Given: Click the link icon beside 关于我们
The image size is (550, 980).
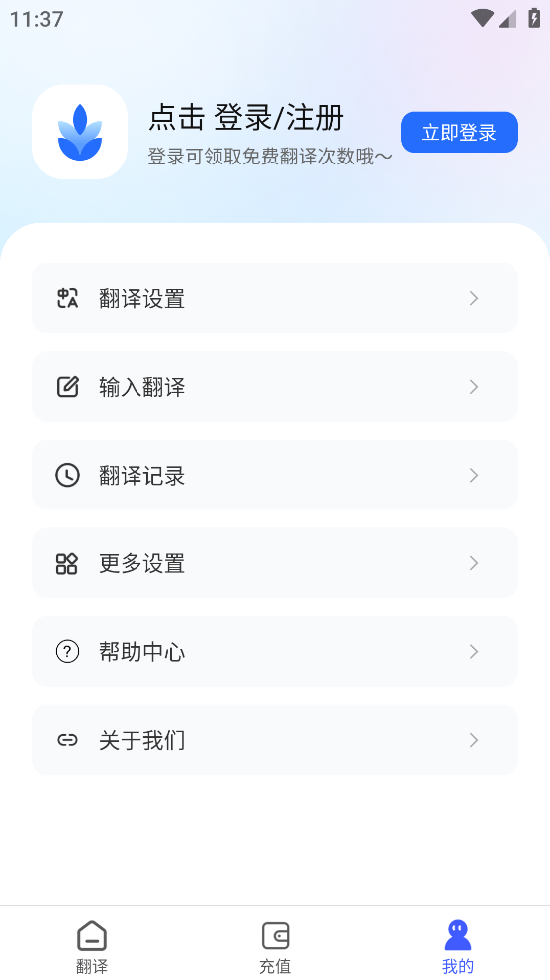Looking at the screenshot, I should tap(67, 740).
